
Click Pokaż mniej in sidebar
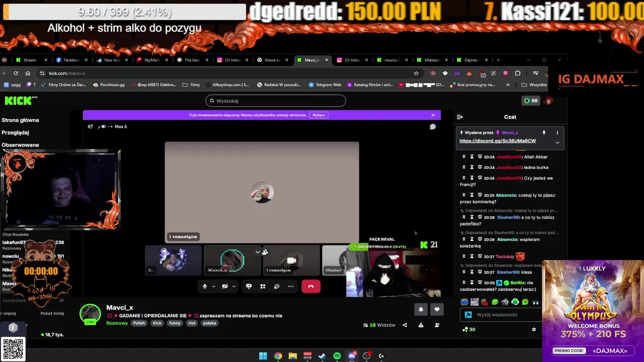[x=52, y=313]
